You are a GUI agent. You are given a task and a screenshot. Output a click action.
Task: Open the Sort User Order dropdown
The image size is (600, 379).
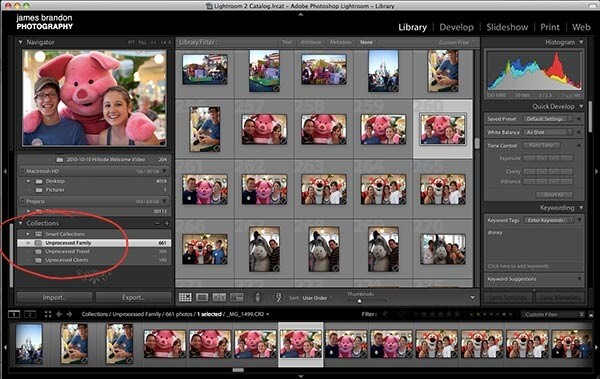[317, 298]
